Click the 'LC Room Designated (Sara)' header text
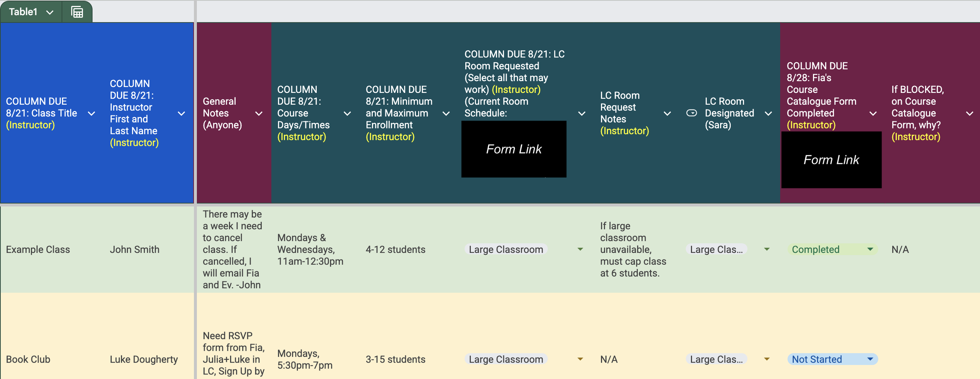The width and height of the screenshot is (980, 379). 729,113
